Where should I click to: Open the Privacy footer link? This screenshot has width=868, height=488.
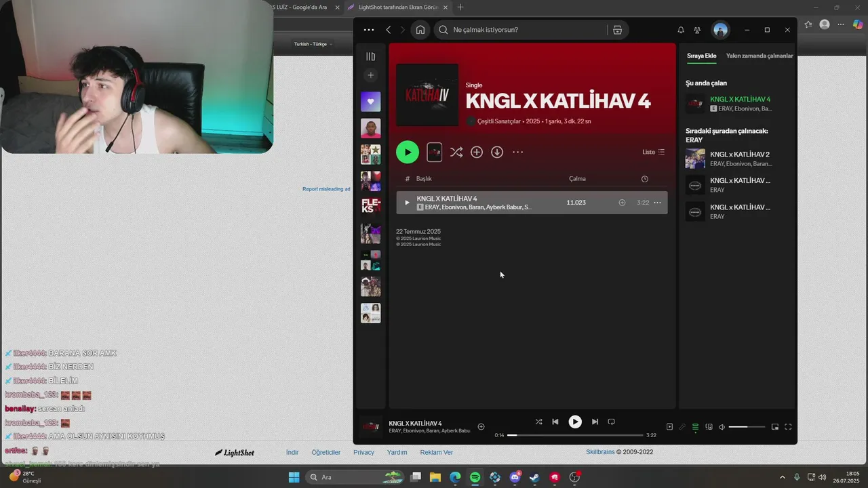click(x=363, y=452)
